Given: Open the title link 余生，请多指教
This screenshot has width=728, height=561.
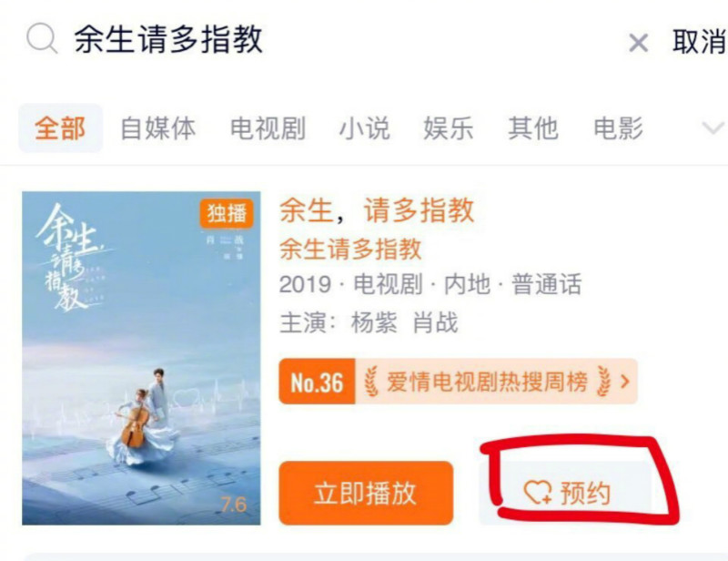Looking at the screenshot, I should [x=377, y=210].
